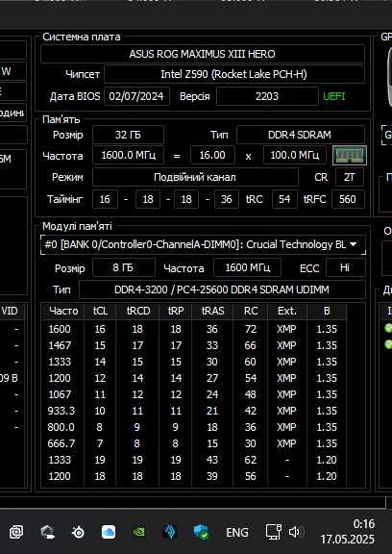Select the 666.7 frequency table row
This screenshot has height=554, width=392.
tap(194, 443)
